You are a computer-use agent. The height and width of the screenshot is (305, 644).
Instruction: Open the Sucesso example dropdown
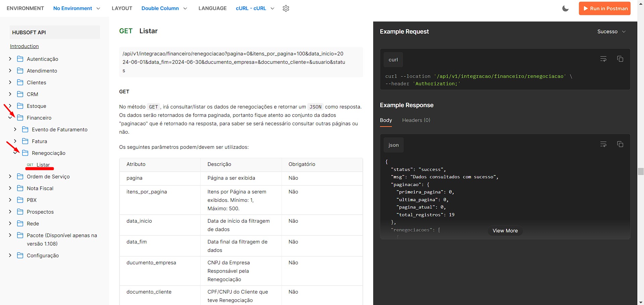[x=611, y=32]
